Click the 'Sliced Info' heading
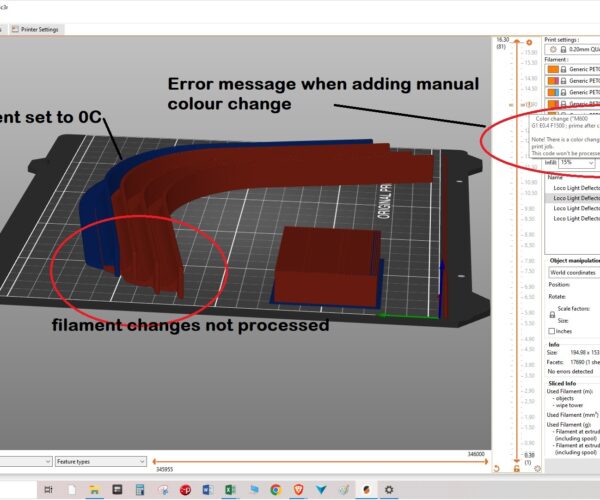Image resolution: width=600 pixels, height=500 pixels. 562,383
